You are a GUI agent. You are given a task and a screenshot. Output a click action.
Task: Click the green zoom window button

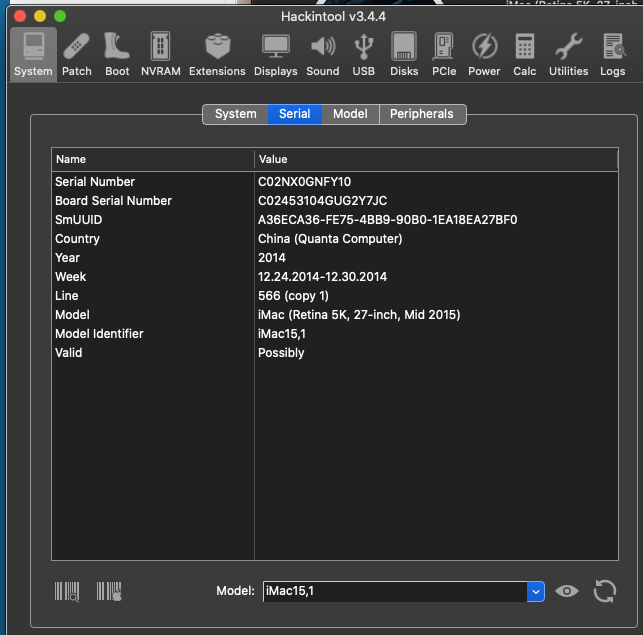[60, 16]
